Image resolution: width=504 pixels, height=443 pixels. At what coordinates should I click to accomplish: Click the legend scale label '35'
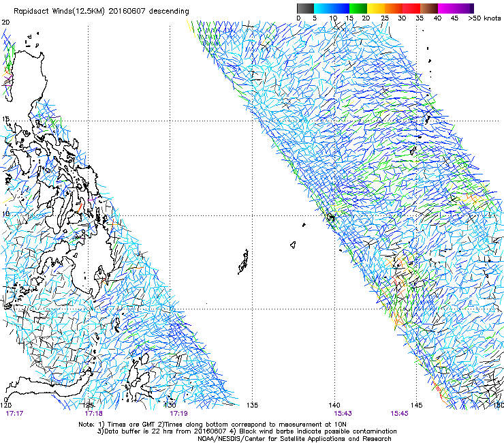(x=420, y=18)
